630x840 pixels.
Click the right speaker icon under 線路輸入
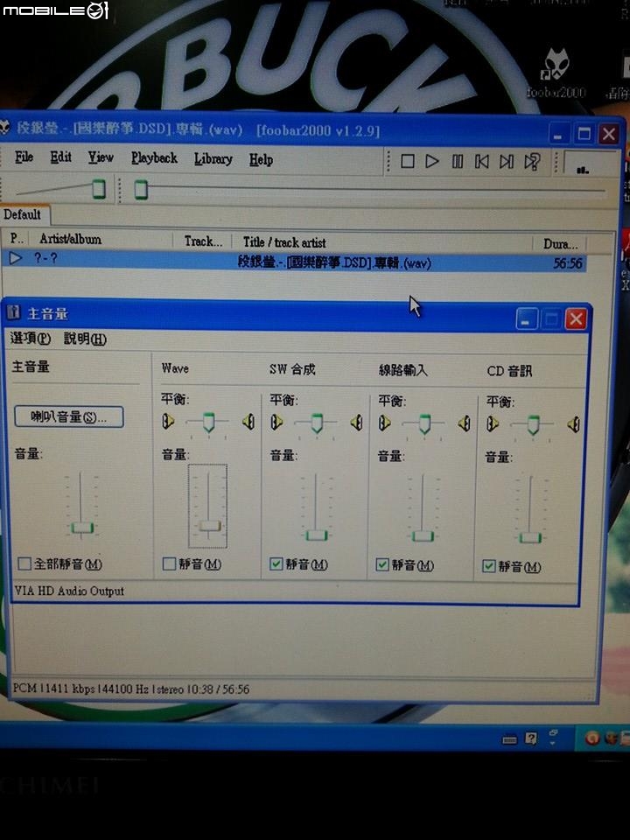(x=464, y=424)
